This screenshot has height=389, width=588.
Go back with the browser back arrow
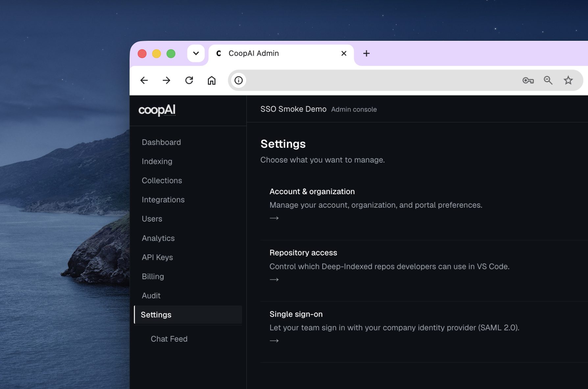click(144, 80)
